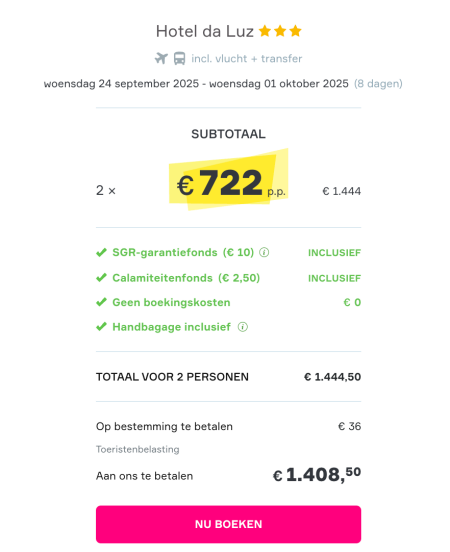Click the info icon next to SGR-garantiefonds
This screenshot has height=552, width=450.
point(264,252)
